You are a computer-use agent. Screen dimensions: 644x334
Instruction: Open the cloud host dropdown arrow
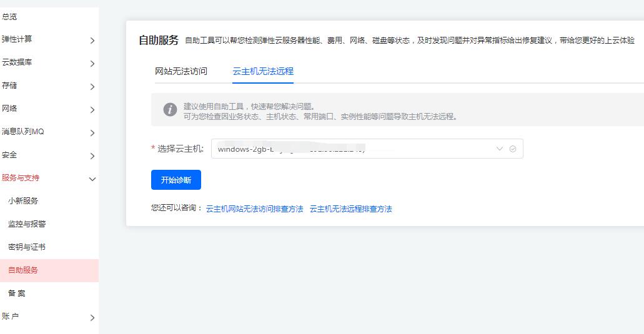[500, 149]
